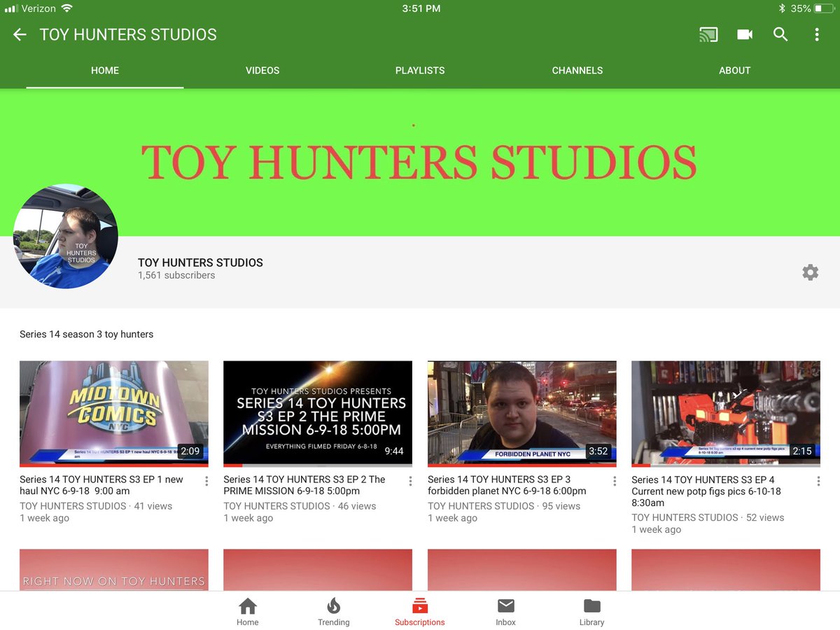Play the red transformer figure thumbnail
This screenshot has width=840, height=630.
[x=726, y=414]
